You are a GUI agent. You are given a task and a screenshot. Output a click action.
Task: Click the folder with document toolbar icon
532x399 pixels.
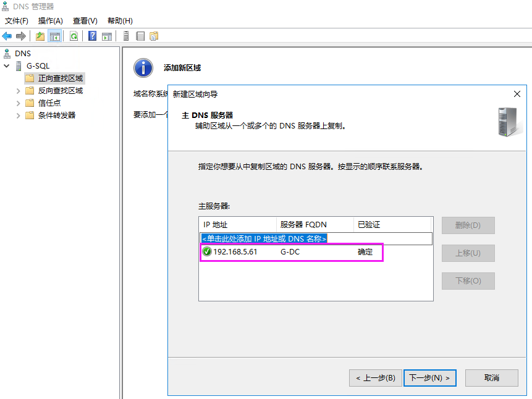tap(154, 36)
